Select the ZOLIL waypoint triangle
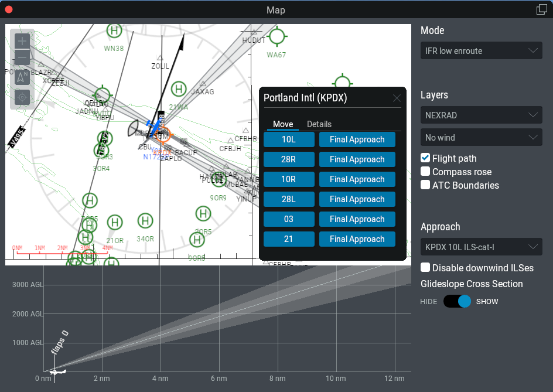Screen dimensions: 553x392 point(160,57)
